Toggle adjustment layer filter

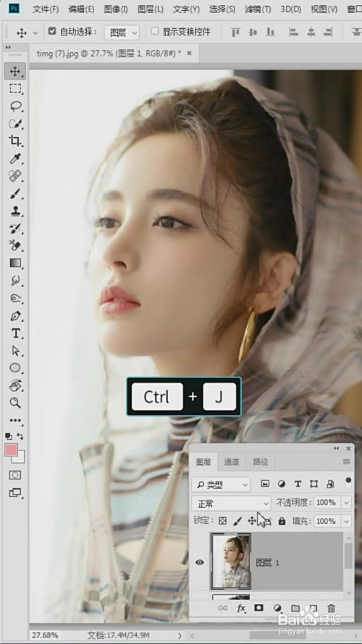[x=282, y=484]
